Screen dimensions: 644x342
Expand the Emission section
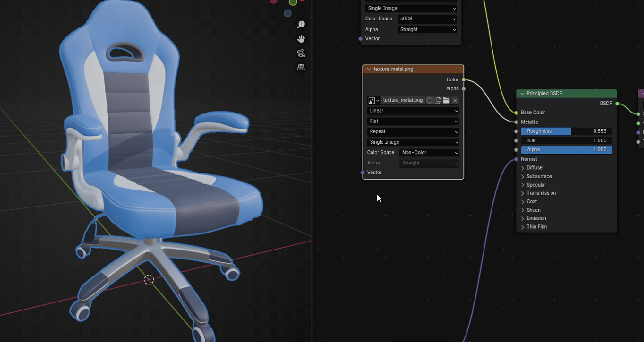536,218
